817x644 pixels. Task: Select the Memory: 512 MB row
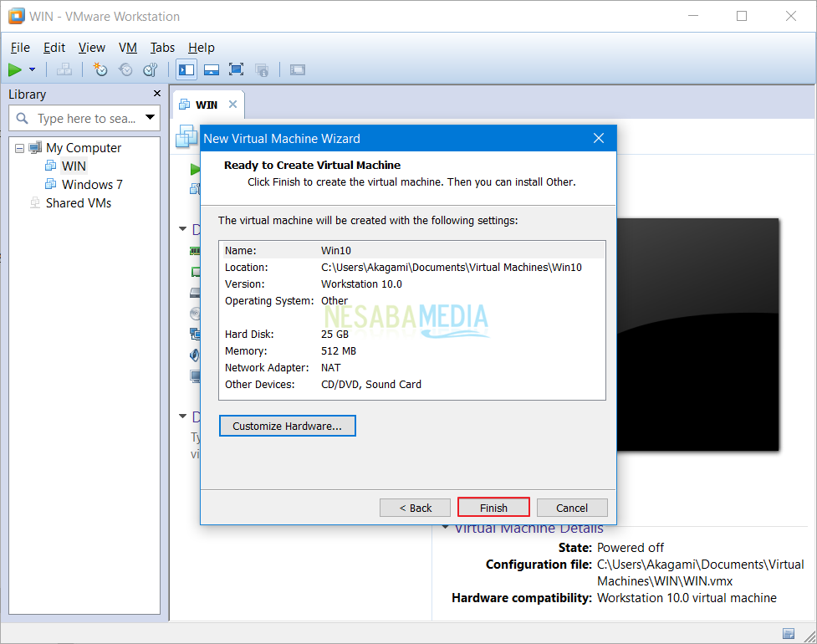click(x=414, y=350)
